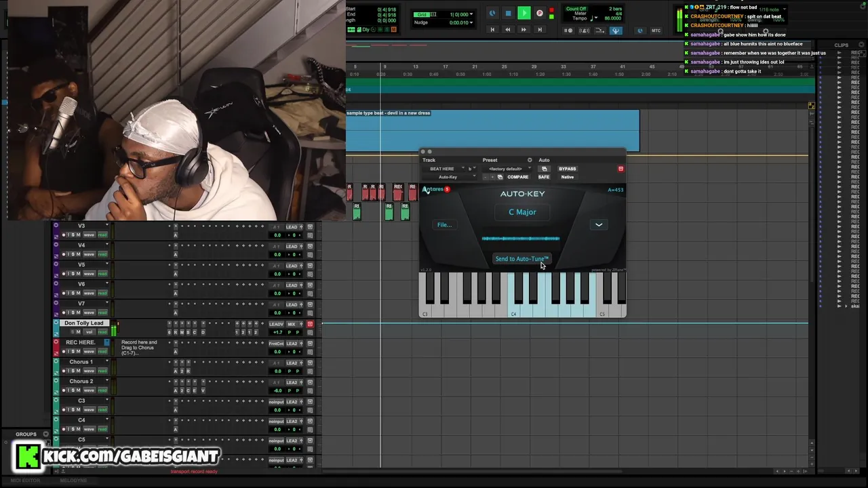Open the plug-in automation enable icon under Auto
Screen dimensions: 868x488
click(544, 169)
